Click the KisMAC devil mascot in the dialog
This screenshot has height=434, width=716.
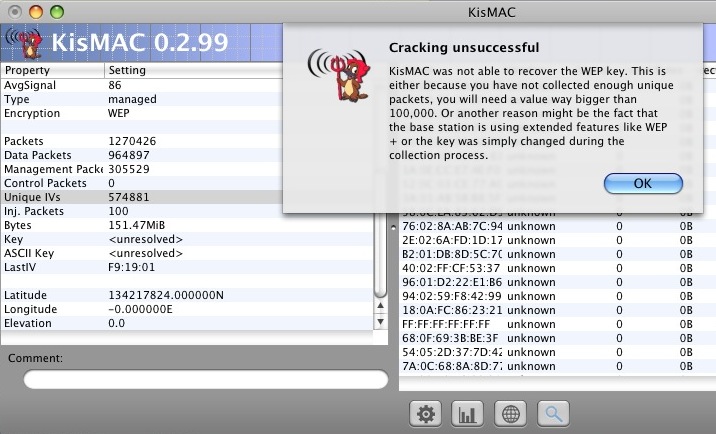tap(340, 74)
